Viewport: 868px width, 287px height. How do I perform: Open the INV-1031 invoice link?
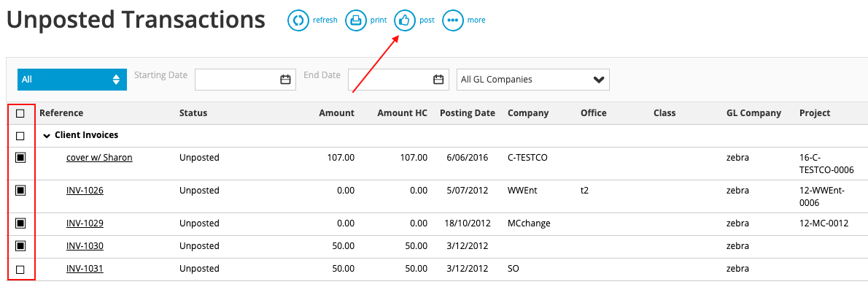tap(85, 269)
